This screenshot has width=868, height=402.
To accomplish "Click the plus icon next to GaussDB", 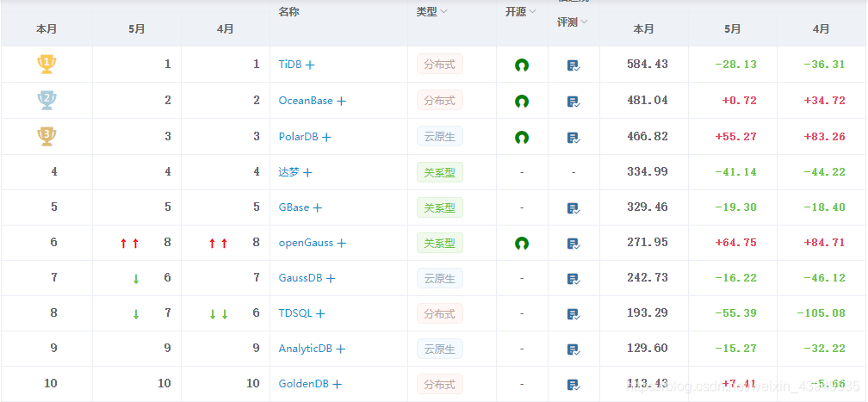I will 331,279.
